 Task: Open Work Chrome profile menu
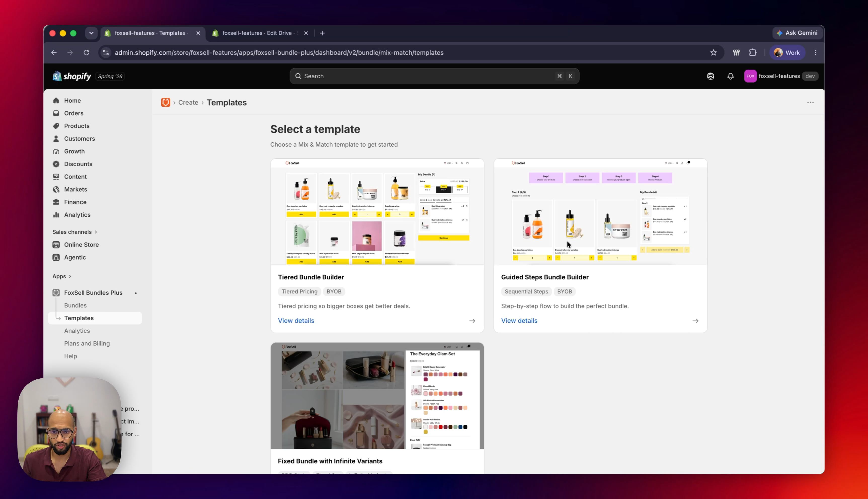tap(787, 52)
